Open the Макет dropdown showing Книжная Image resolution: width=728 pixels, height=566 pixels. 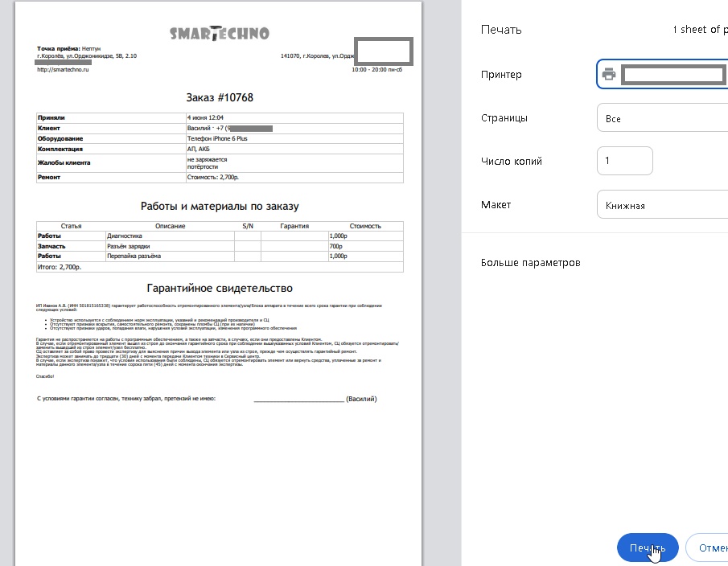pyautogui.click(x=664, y=205)
